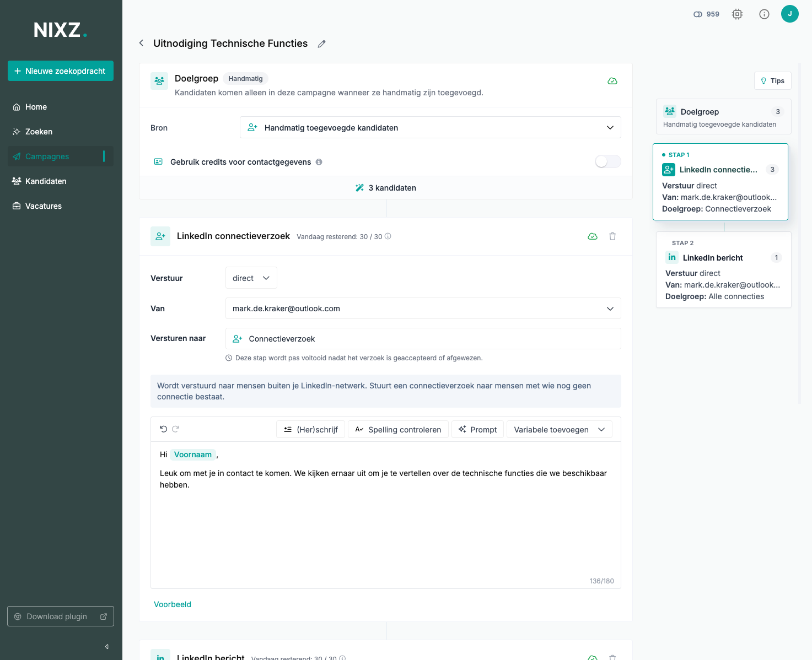Open the Verstuur timing dropdown

coord(251,278)
